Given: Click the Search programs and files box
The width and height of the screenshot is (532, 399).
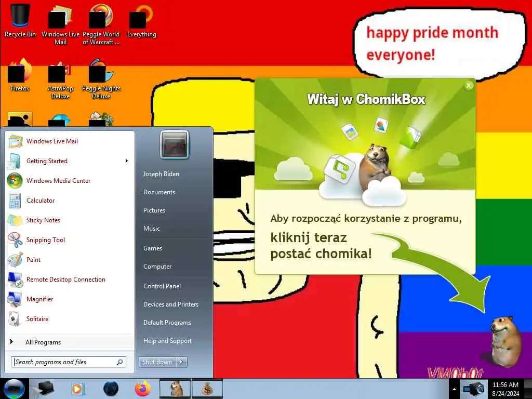Looking at the screenshot, I should (x=69, y=362).
